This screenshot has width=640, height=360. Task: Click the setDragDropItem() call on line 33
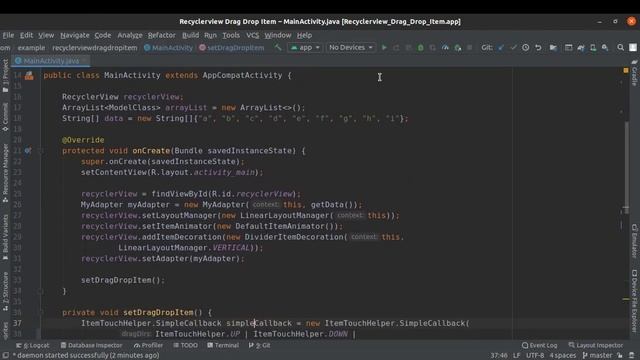coord(123,280)
